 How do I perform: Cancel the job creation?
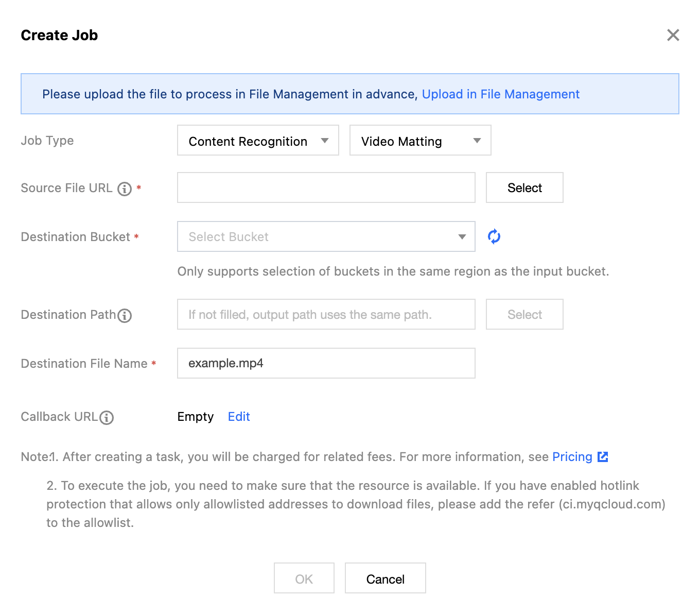click(x=385, y=578)
